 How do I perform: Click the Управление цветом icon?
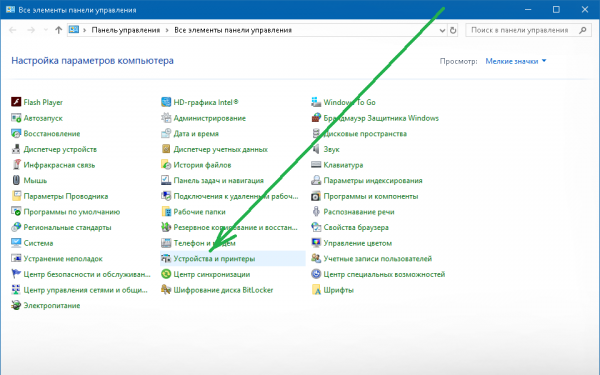(316, 243)
